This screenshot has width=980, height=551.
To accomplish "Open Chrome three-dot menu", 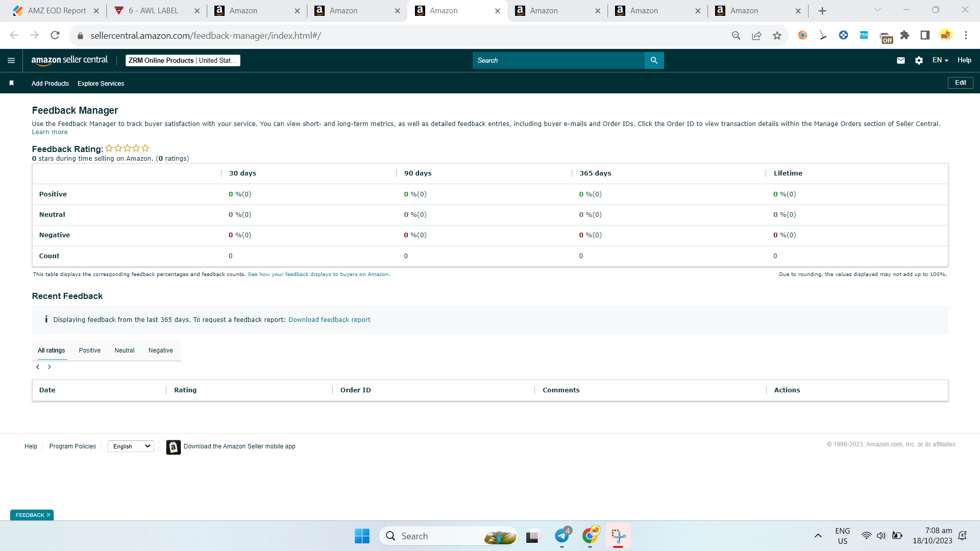I will pos(966,35).
